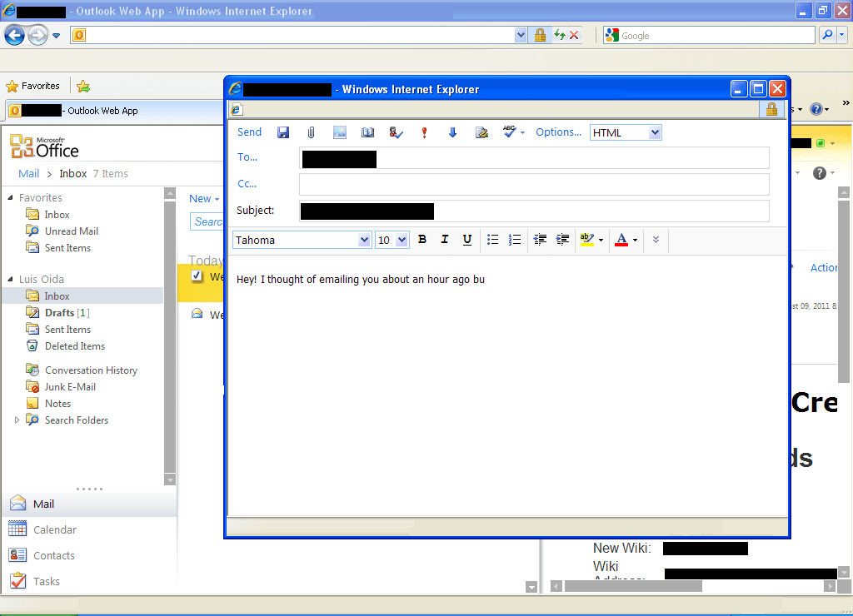Decrease indent in message body
Image resolution: width=853 pixels, height=616 pixels.
(x=540, y=240)
